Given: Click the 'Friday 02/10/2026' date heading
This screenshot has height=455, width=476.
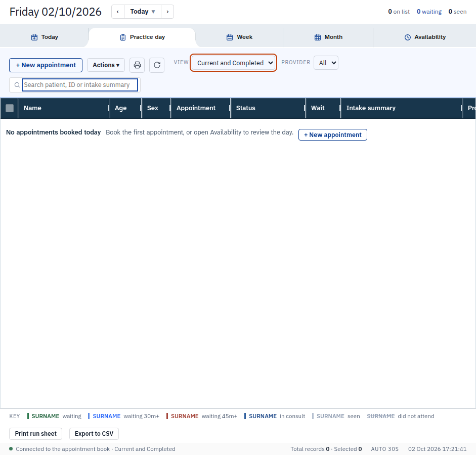Looking at the screenshot, I should click(x=56, y=12).
